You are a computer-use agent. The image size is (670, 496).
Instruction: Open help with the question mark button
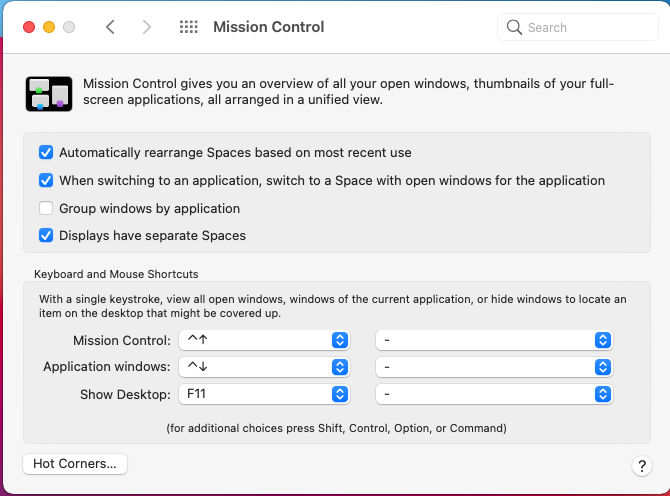(642, 466)
